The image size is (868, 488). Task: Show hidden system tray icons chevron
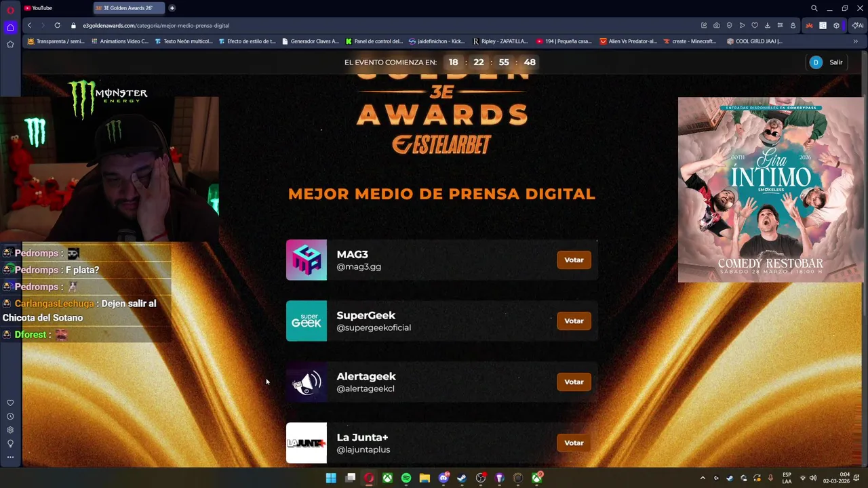tap(703, 478)
